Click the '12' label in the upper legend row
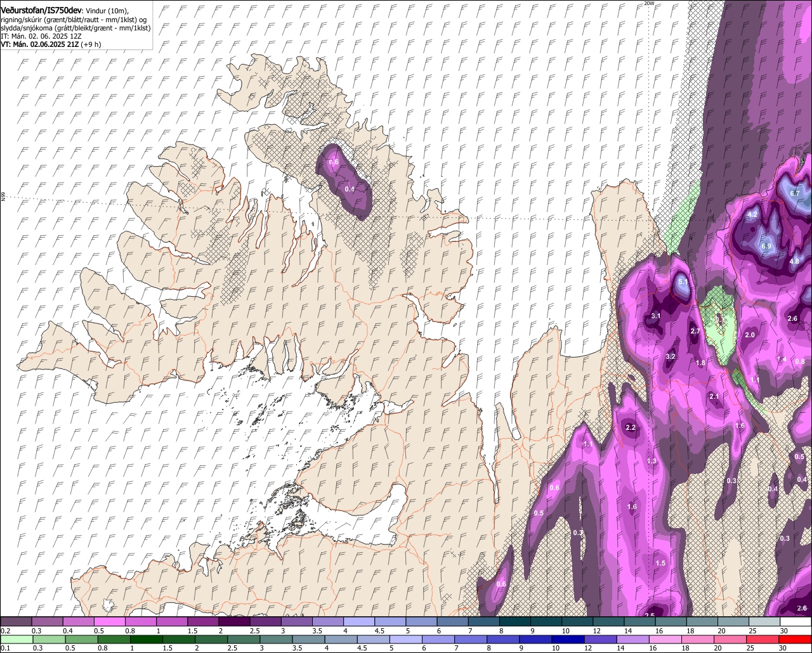Viewport: 812px width, 653px height. [x=597, y=631]
